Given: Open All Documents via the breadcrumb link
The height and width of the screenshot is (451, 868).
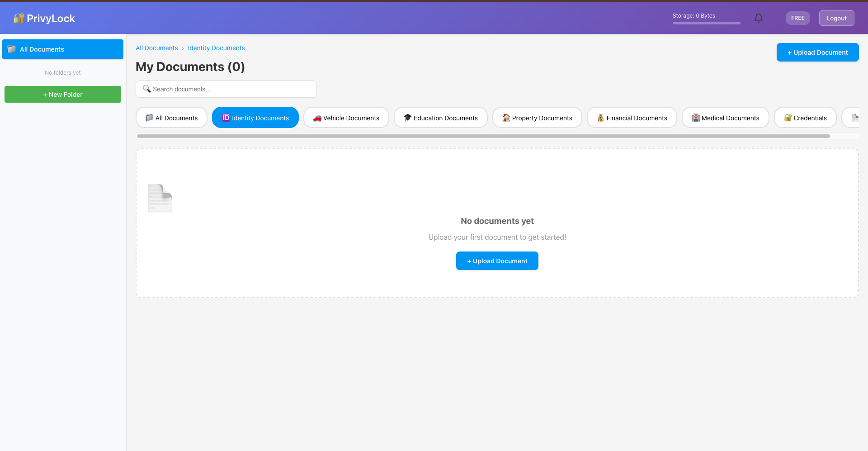Looking at the screenshot, I should pos(156,48).
